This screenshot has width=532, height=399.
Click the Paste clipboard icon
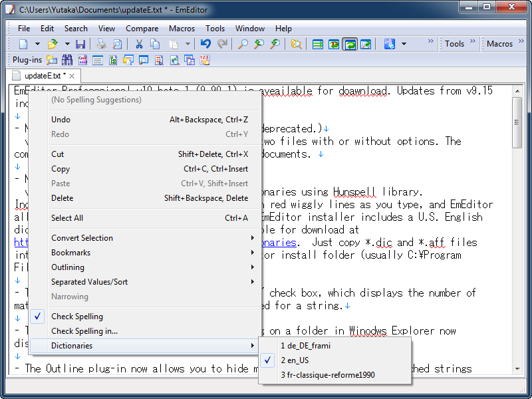[x=174, y=44]
